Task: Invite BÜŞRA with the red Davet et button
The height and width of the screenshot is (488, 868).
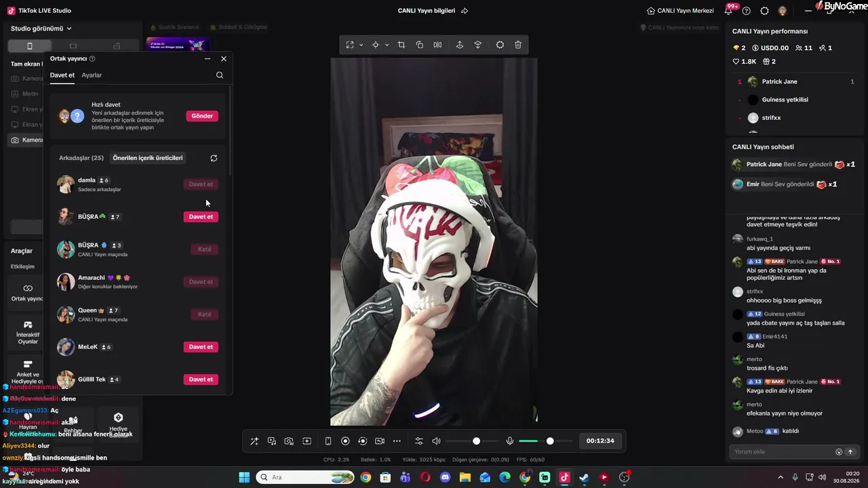Action: pos(201,217)
